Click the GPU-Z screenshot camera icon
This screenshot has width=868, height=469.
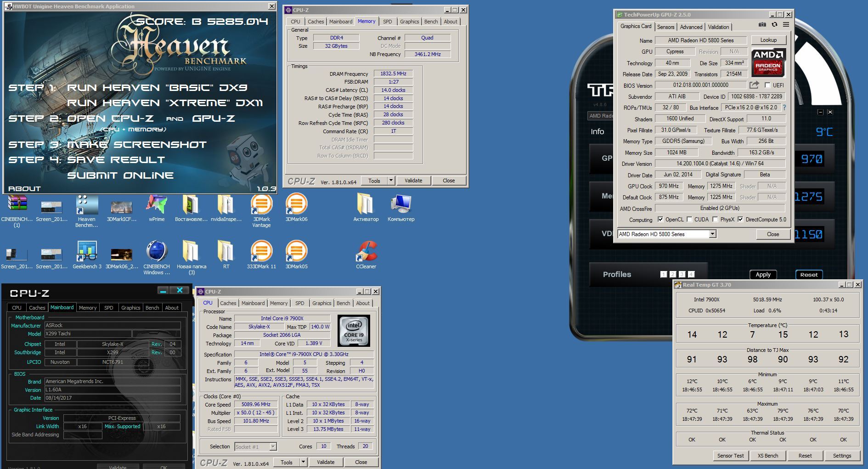click(x=762, y=25)
